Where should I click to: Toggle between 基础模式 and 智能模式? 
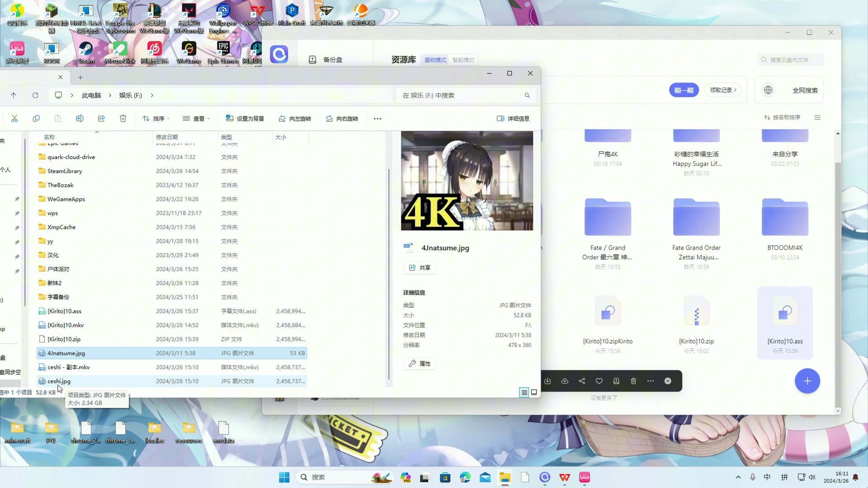click(464, 60)
